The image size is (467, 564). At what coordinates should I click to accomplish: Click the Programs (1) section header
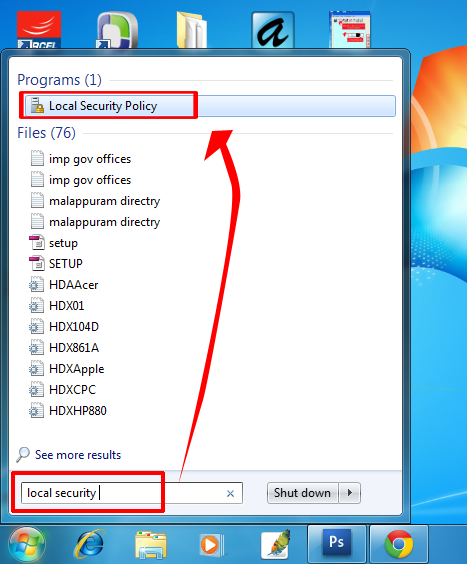point(59,80)
